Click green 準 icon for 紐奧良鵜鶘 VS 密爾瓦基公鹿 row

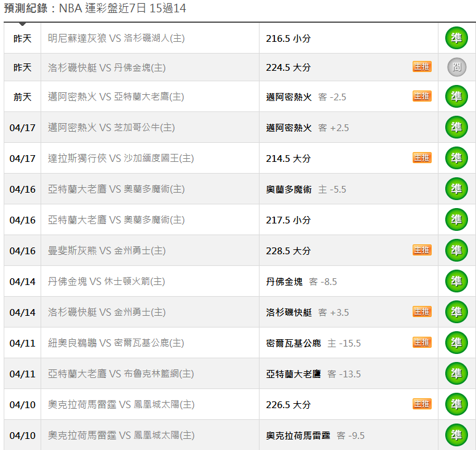tap(456, 343)
